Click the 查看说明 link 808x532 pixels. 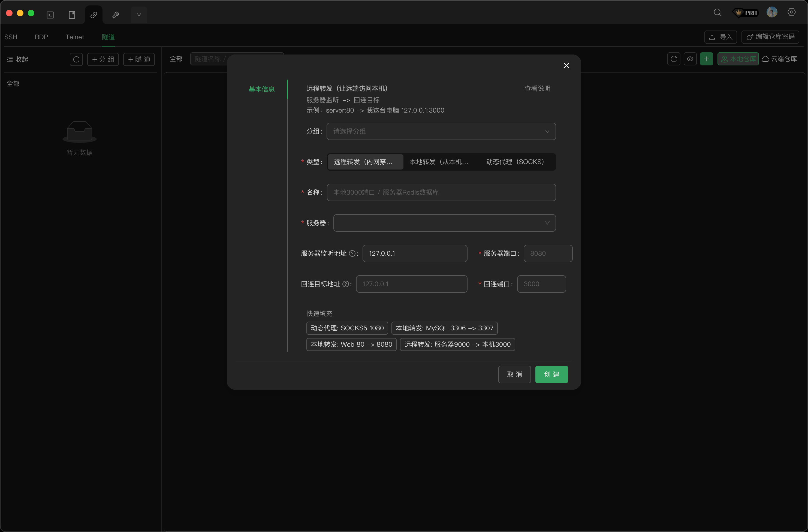pyautogui.click(x=537, y=88)
